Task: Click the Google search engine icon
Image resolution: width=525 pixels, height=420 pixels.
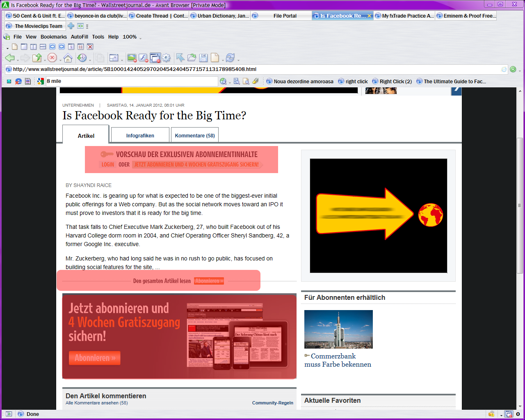Action: point(41,81)
